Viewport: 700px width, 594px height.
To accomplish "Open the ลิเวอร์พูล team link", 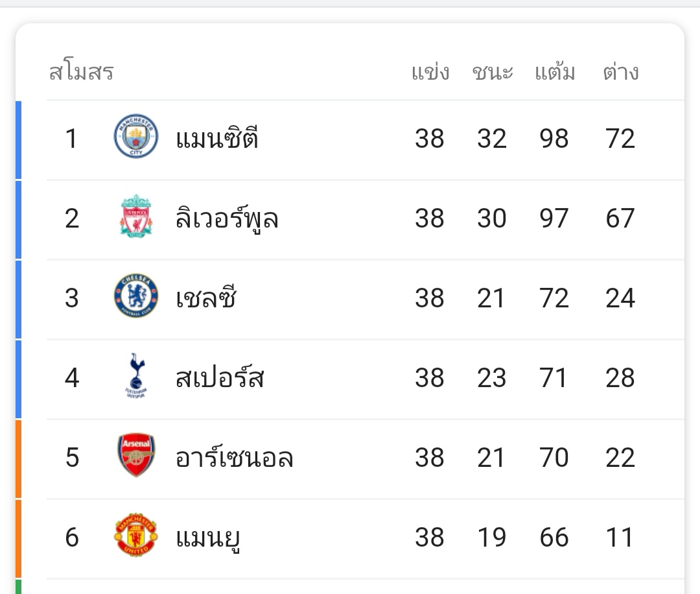I will tap(227, 218).
